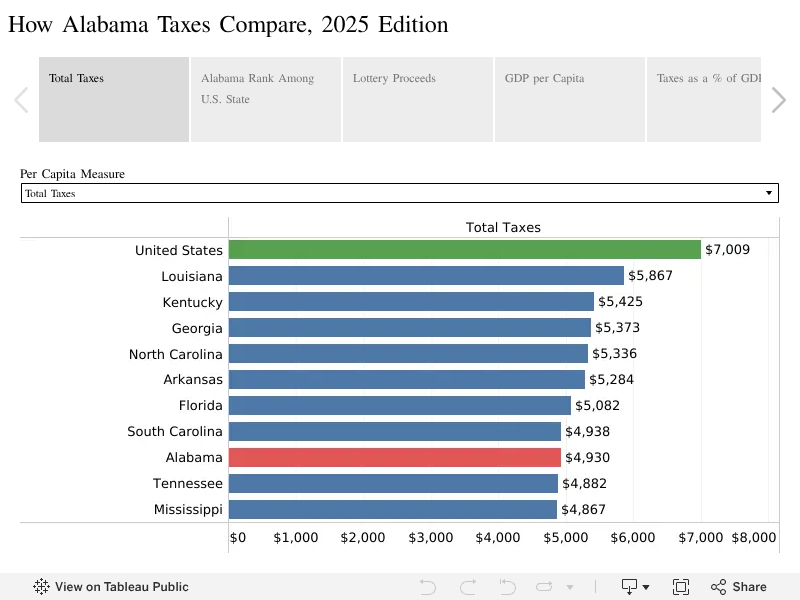Click the Georgia bar in chart
800x600 pixels.
tap(410, 328)
